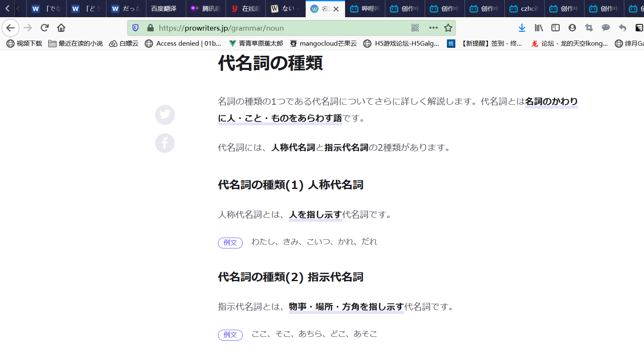Image resolution: width=644 pixels, height=362 pixels.
Task: Click the highlighted text 人を指し示す
Action: pyautogui.click(x=315, y=215)
